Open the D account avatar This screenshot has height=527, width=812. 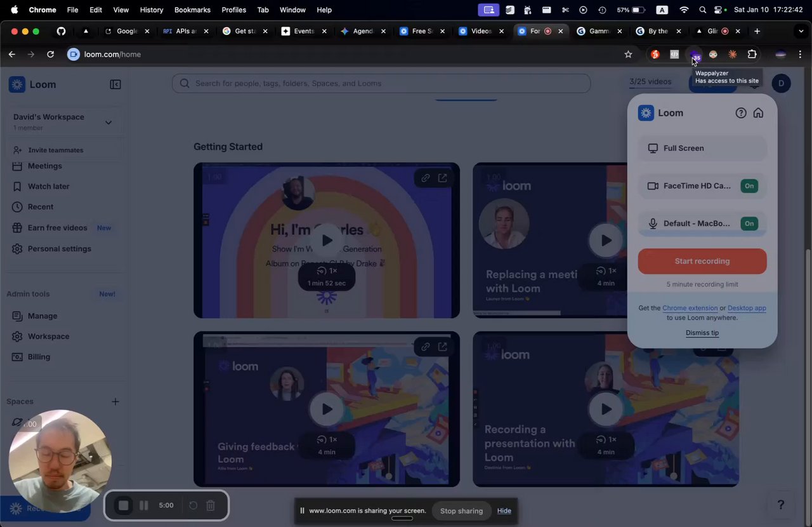coord(782,83)
